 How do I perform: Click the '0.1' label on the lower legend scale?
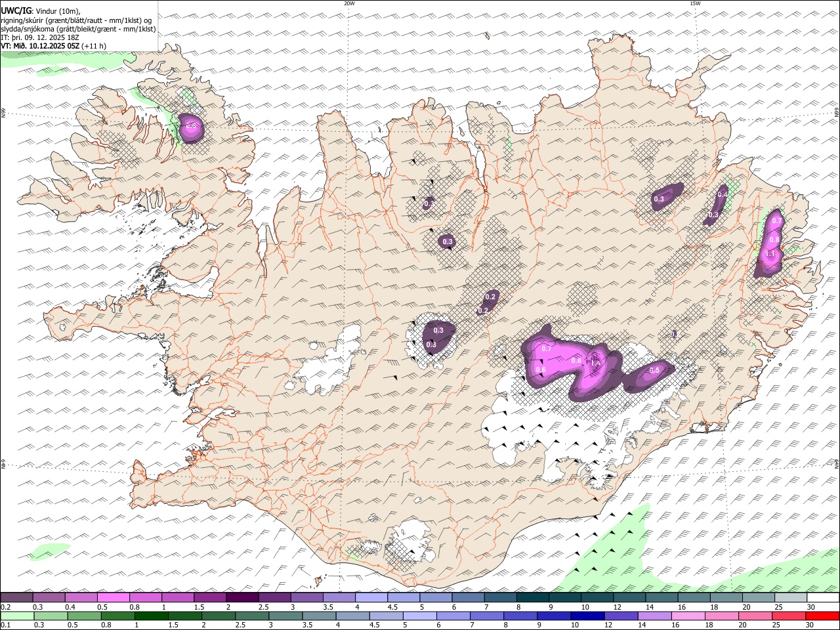tap(5, 625)
